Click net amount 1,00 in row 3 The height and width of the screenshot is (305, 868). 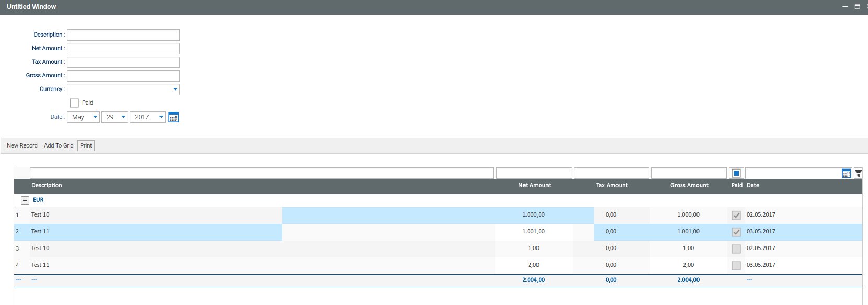(x=533, y=248)
